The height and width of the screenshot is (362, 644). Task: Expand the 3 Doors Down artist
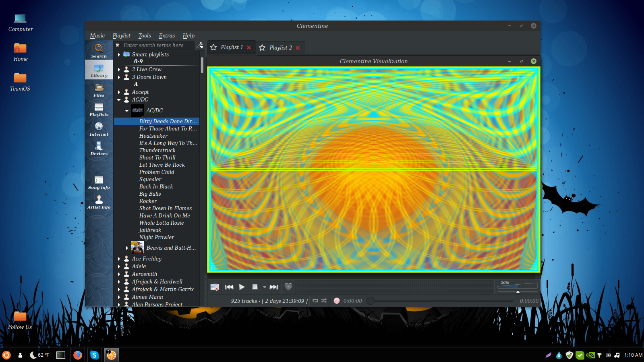point(119,77)
